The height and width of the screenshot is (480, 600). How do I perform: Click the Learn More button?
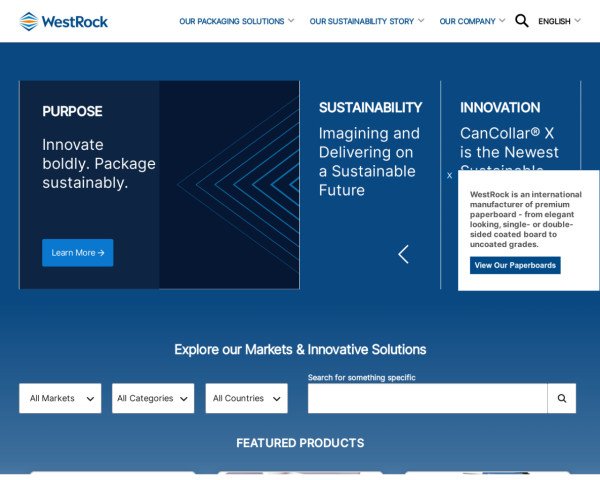click(78, 253)
